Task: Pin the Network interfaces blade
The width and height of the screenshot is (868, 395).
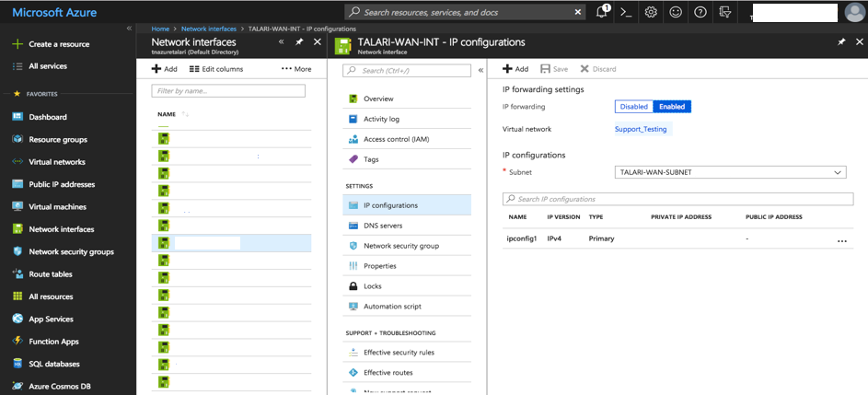Action: click(x=299, y=42)
